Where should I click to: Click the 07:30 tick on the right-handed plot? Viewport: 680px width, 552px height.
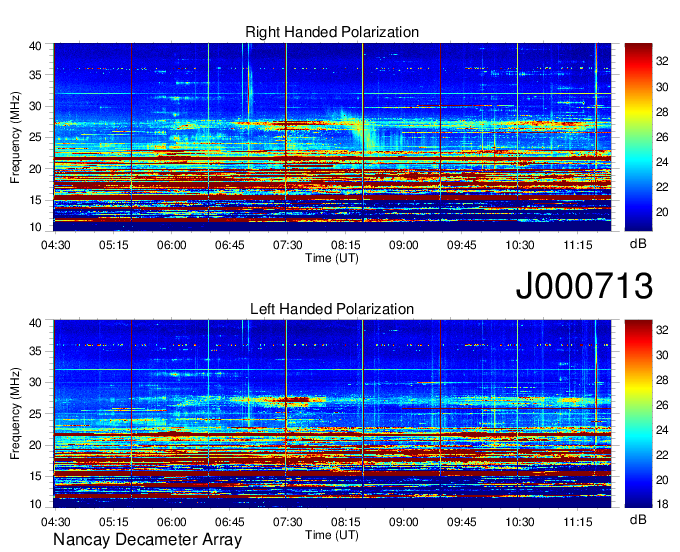click(x=288, y=245)
